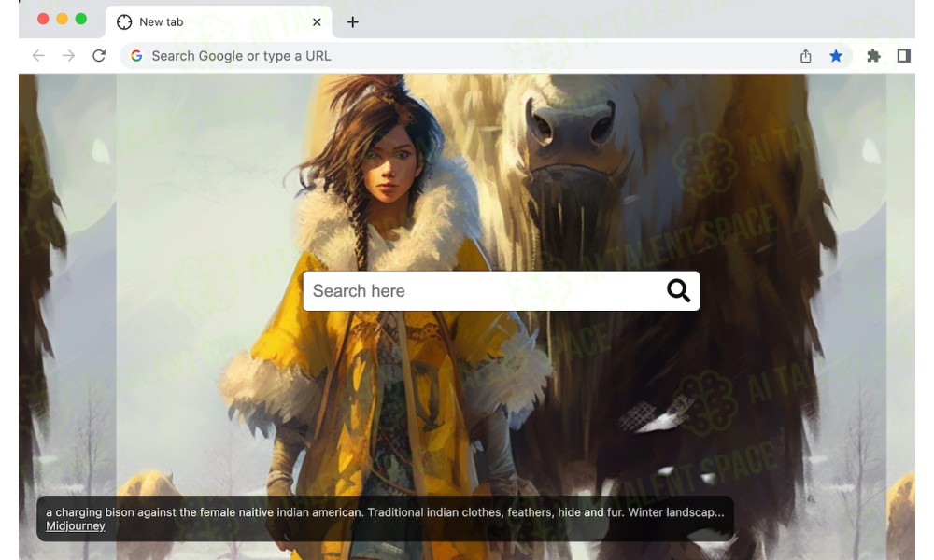This screenshot has width=934, height=560.
Task: Open the Midjourney link
Action: tap(76, 526)
